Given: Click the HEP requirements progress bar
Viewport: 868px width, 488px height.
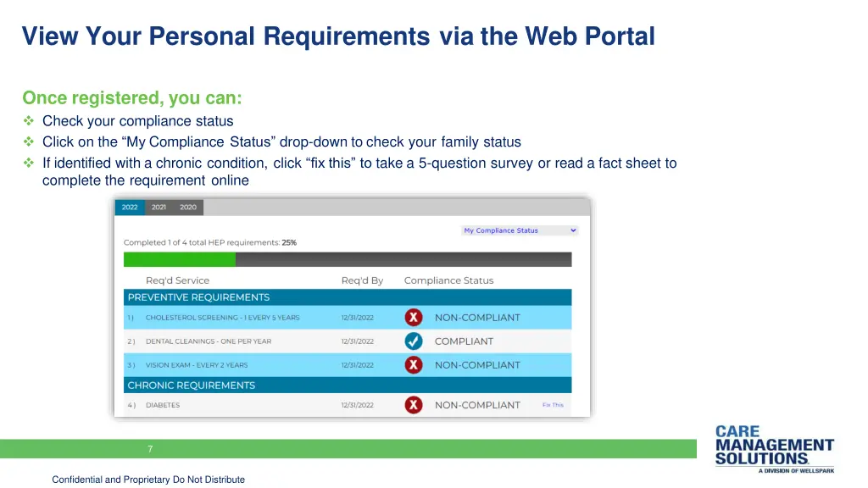Looking at the screenshot, I should [x=348, y=259].
